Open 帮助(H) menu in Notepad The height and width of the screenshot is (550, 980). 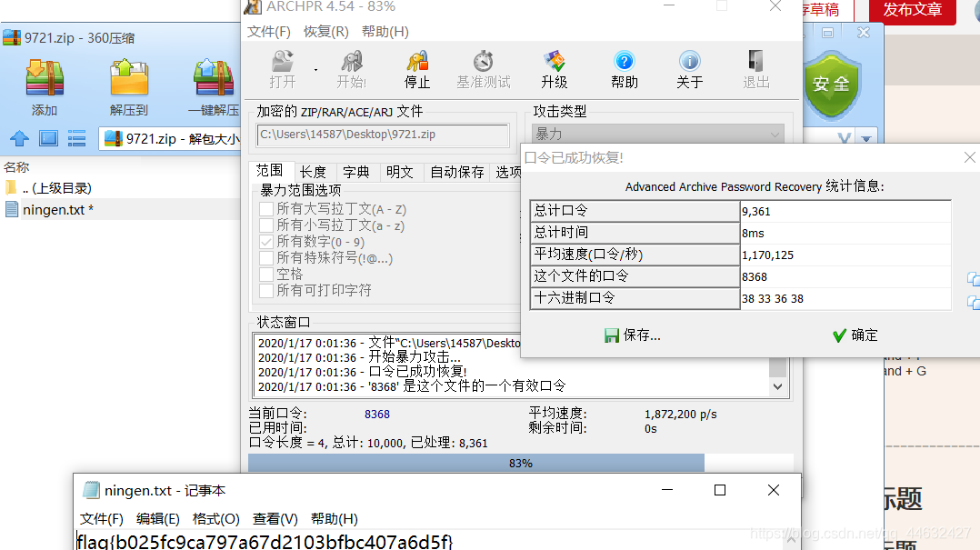[x=334, y=519]
